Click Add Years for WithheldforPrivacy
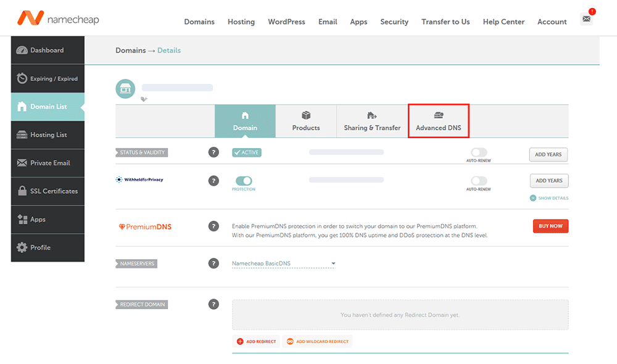The image size is (617, 364). click(x=549, y=181)
